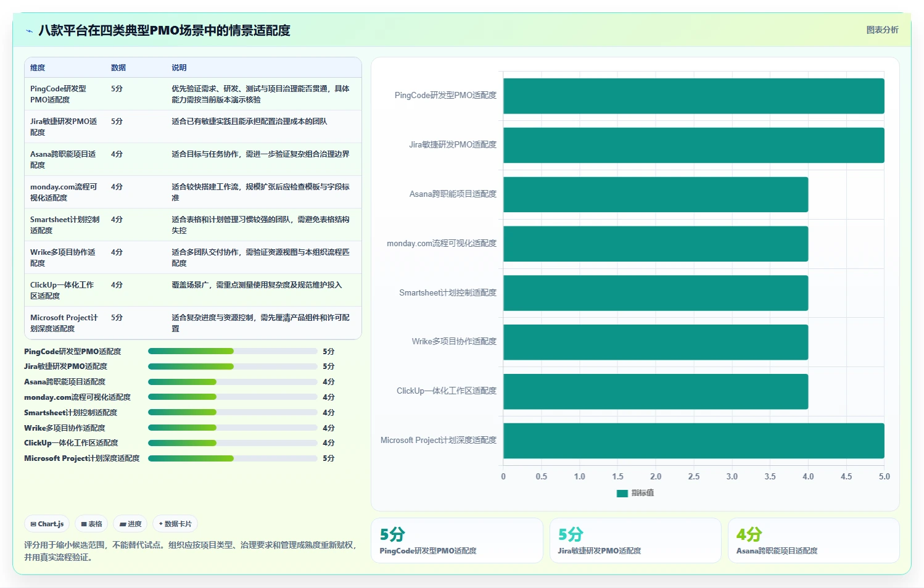
Task: Select the Microsoft Project计划深度适配度 table cell
Action: pos(65,323)
